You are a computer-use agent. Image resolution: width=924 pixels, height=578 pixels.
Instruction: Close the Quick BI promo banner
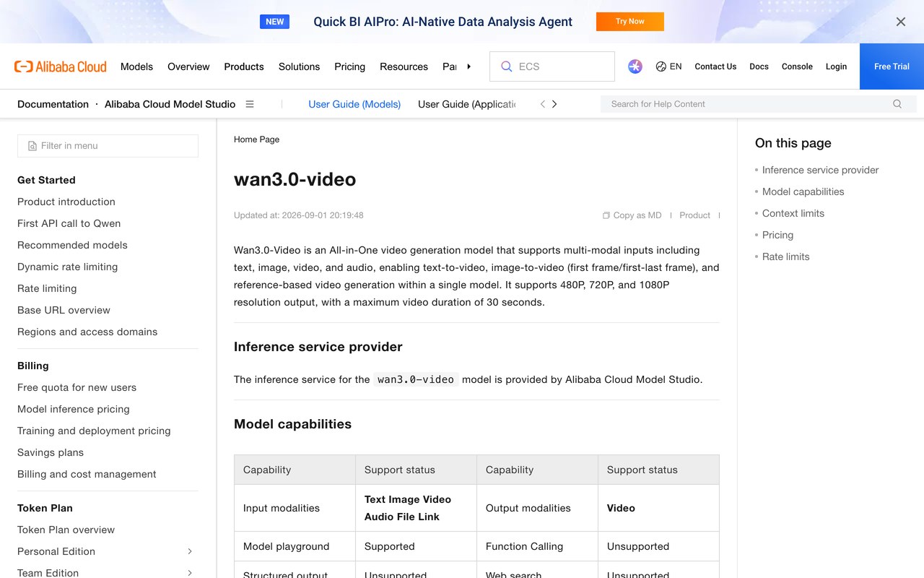click(x=901, y=22)
